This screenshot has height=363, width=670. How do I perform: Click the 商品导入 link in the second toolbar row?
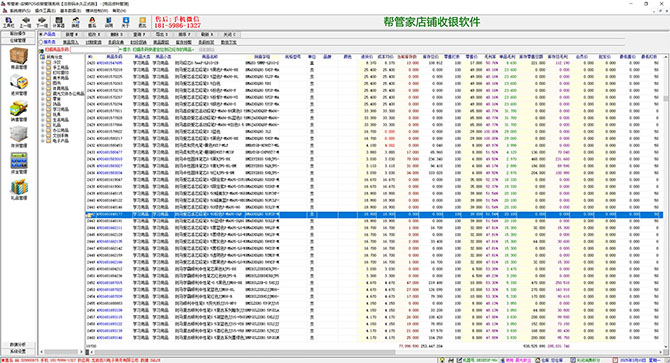click(71, 42)
